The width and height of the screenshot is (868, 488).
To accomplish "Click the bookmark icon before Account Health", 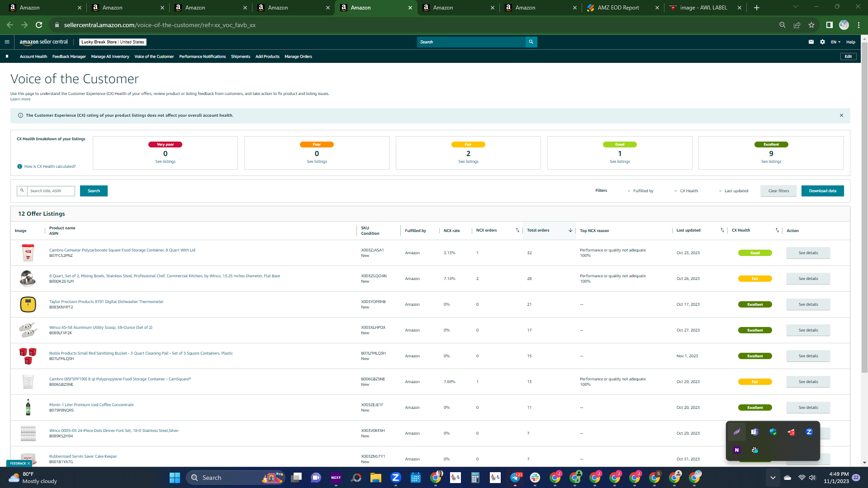I will click(7, 57).
